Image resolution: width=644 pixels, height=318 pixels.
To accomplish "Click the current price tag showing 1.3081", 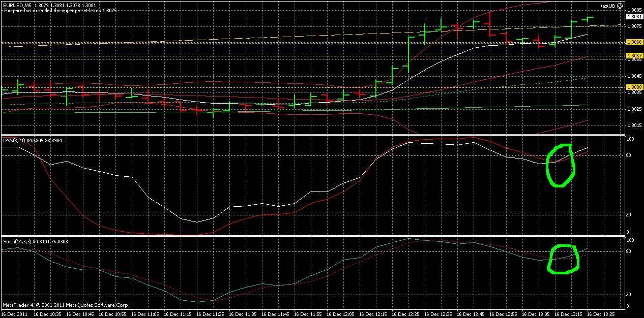I will (633, 16).
